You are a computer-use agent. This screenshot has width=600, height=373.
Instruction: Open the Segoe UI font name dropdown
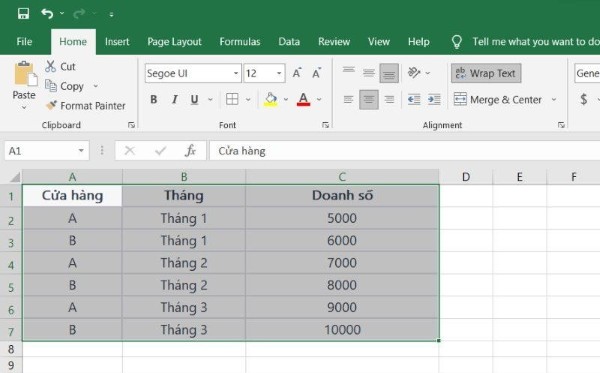[x=236, y=73]
